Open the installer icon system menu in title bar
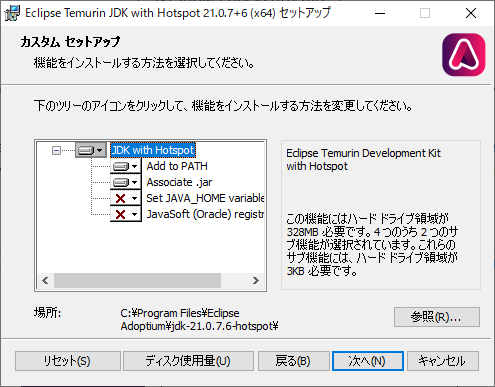495x387 pixels. pos(12,13)
